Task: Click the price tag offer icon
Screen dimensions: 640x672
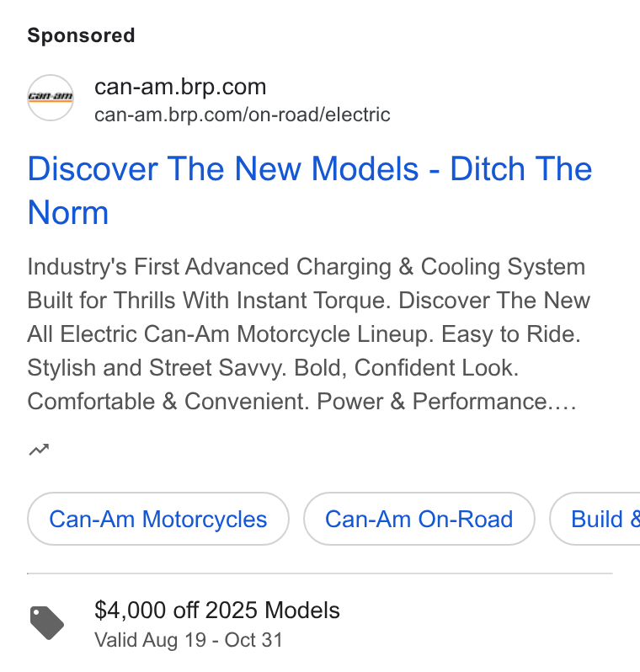Action: [46, 623]
